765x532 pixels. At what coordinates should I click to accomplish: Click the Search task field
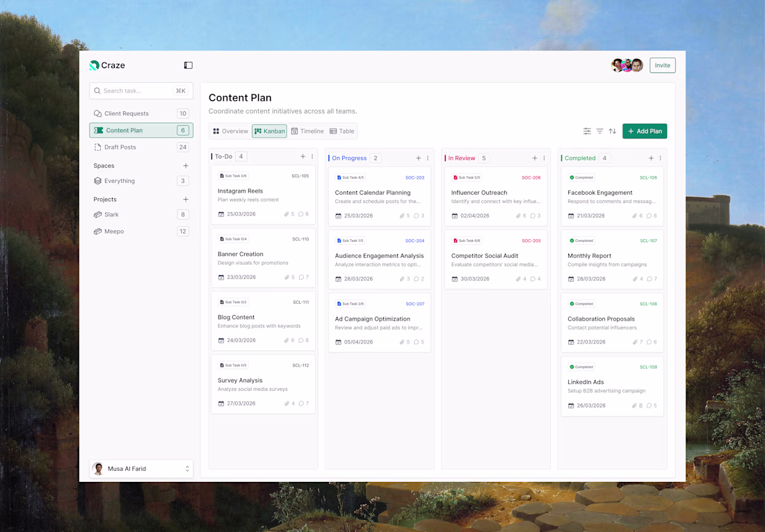(x=141, y=91)
